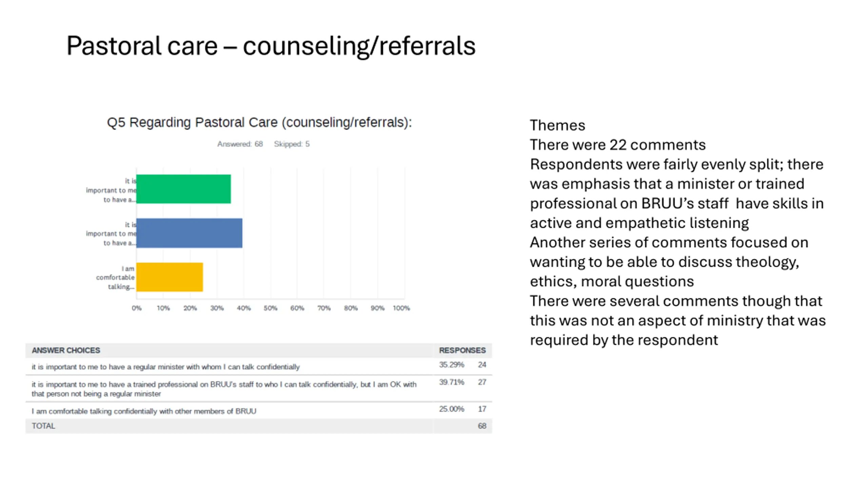Click the 'ANSWER CHOICES' table header
This screenshot has width=868, height=488.
tap(66, 350)
